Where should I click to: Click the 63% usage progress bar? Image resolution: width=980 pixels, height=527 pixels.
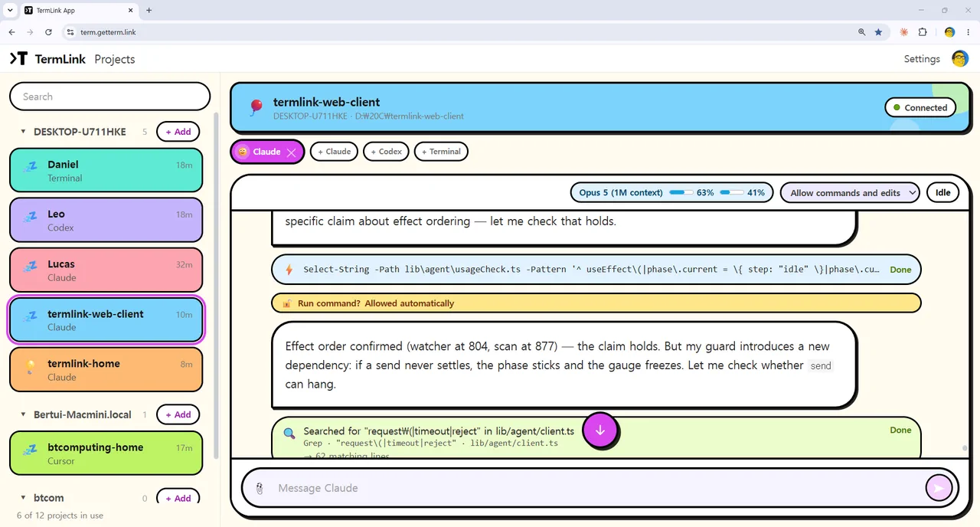coord(681,193)
